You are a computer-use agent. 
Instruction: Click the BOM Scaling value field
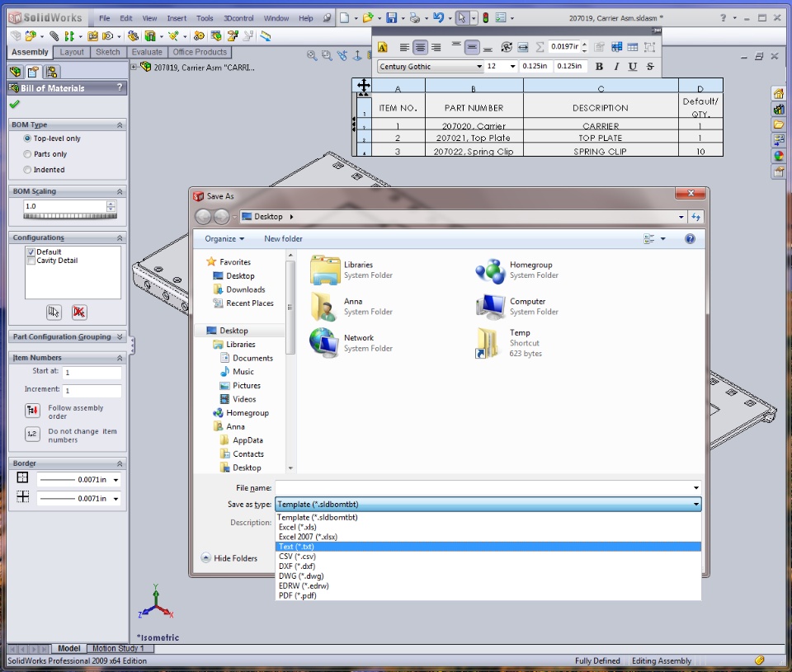click(x=65, y=206)
